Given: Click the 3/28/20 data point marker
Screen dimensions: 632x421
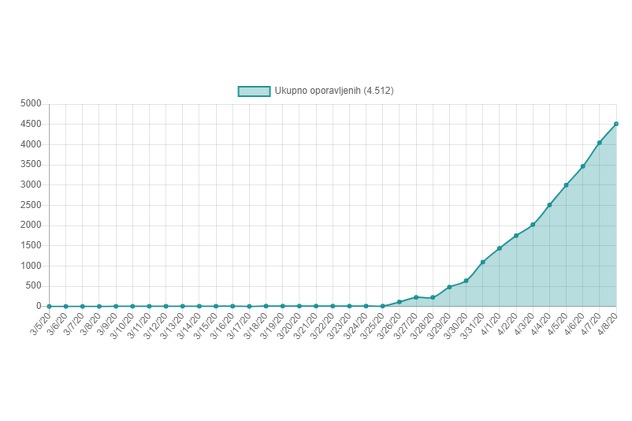Looking at the screenshot, I should (433, 298).
